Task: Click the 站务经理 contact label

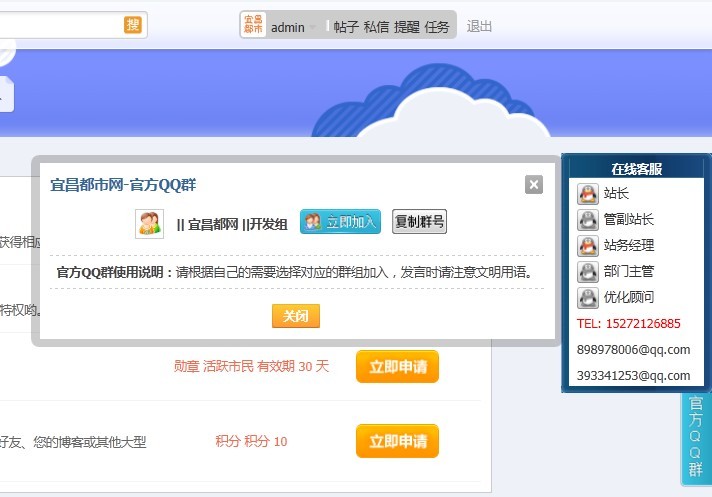Action: [x=629, y=246]
